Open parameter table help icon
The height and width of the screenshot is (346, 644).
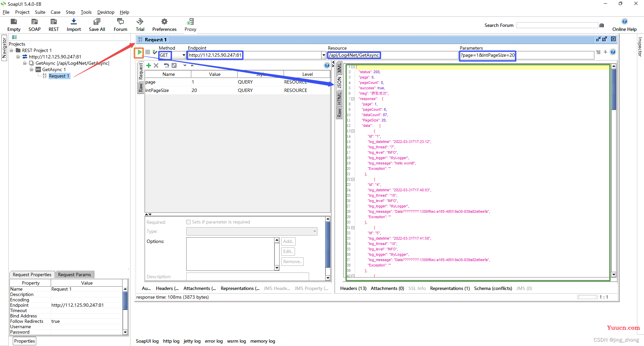pyautogui.click(x=327, y=65)
